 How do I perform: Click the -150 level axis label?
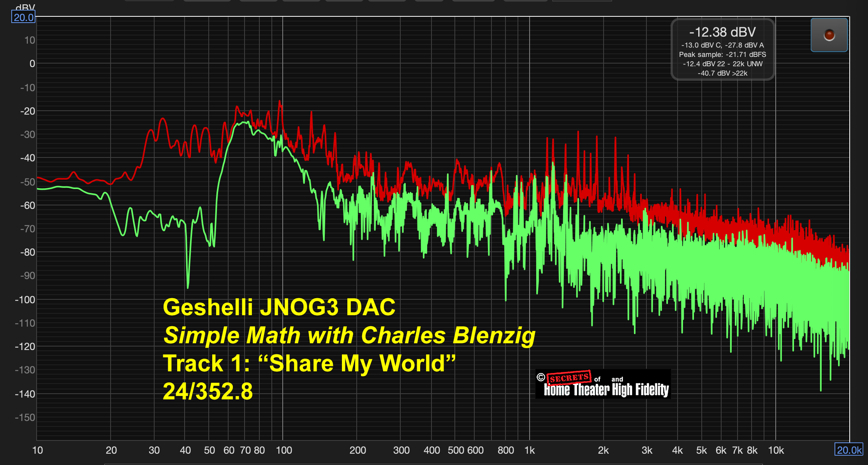25,417
